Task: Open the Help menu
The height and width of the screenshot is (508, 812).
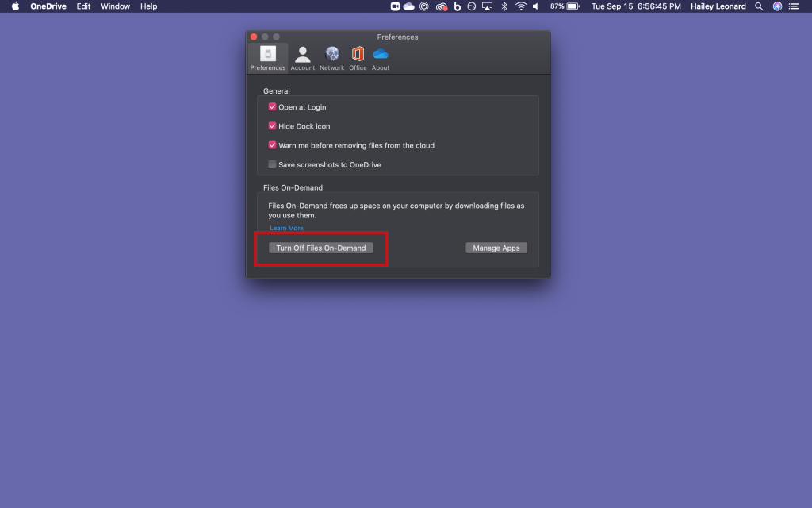Action: [148, 6]
